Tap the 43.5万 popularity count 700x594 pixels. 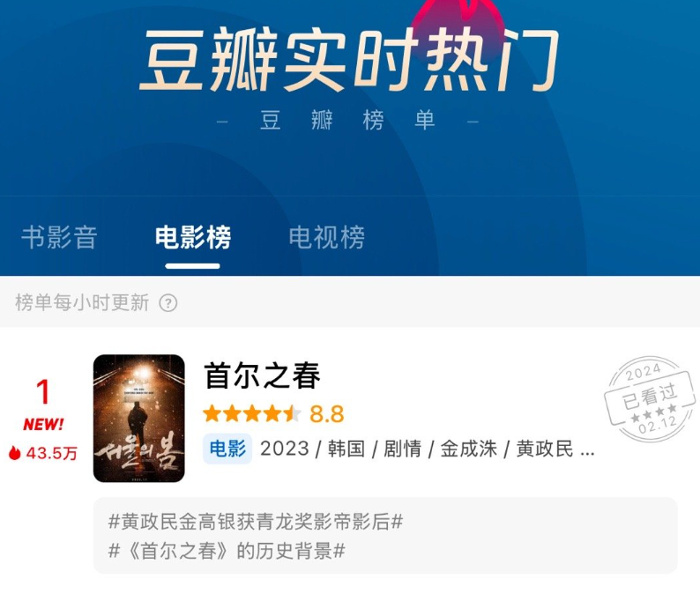pyautogui.click(x=52, y=453)
